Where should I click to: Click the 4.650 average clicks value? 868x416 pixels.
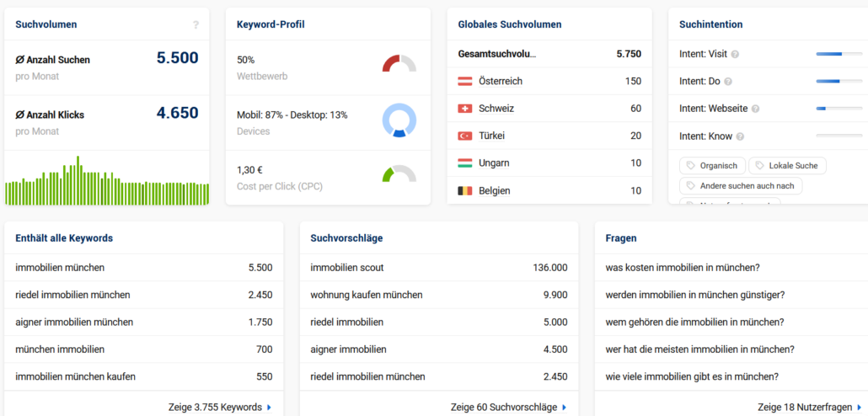tap(177, 114)
